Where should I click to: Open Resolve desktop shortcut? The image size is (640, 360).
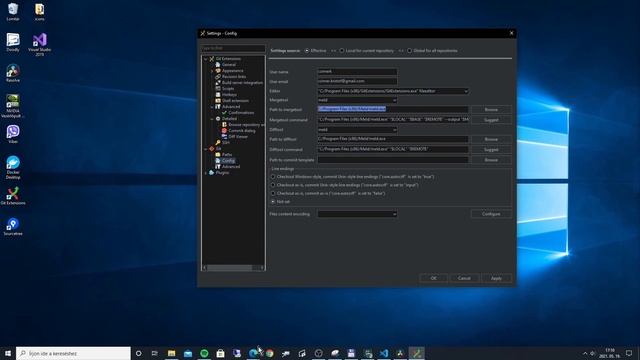tap(13, 73)
